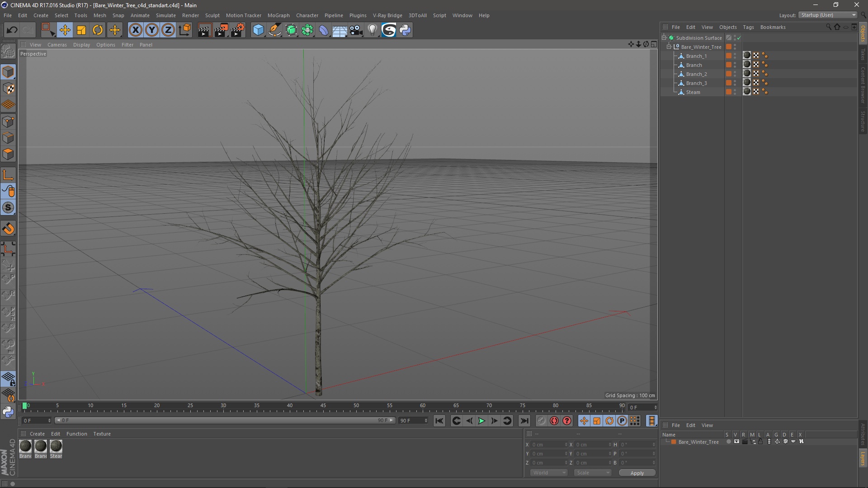Open the Light object icon

(x=372, y=30)
